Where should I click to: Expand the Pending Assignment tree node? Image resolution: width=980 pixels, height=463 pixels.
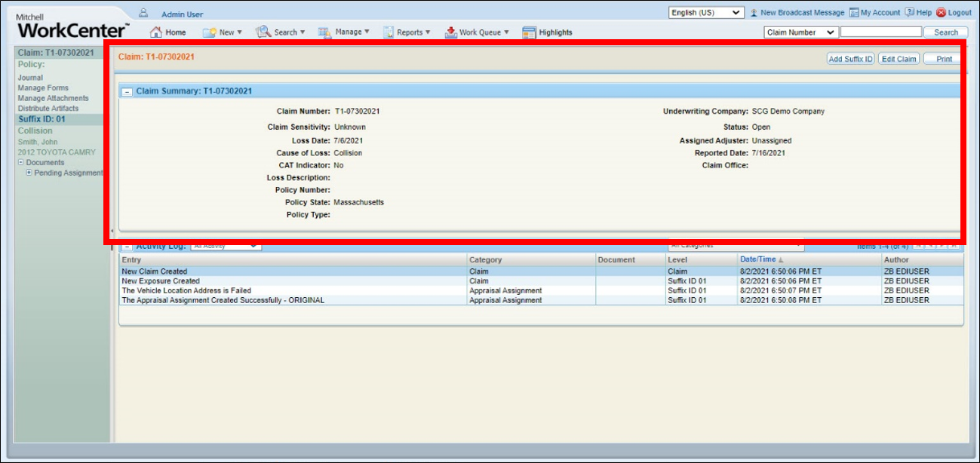coord(29,173)
